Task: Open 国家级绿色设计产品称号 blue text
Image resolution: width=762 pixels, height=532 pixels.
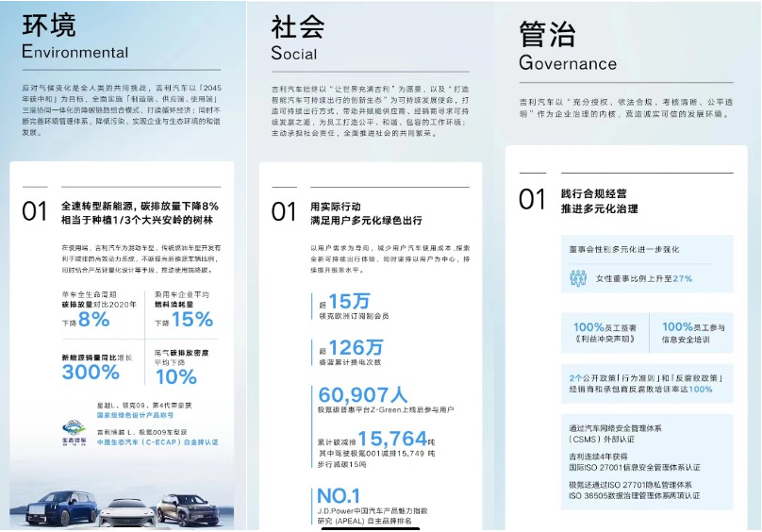Action: click(x=135, y=415)
